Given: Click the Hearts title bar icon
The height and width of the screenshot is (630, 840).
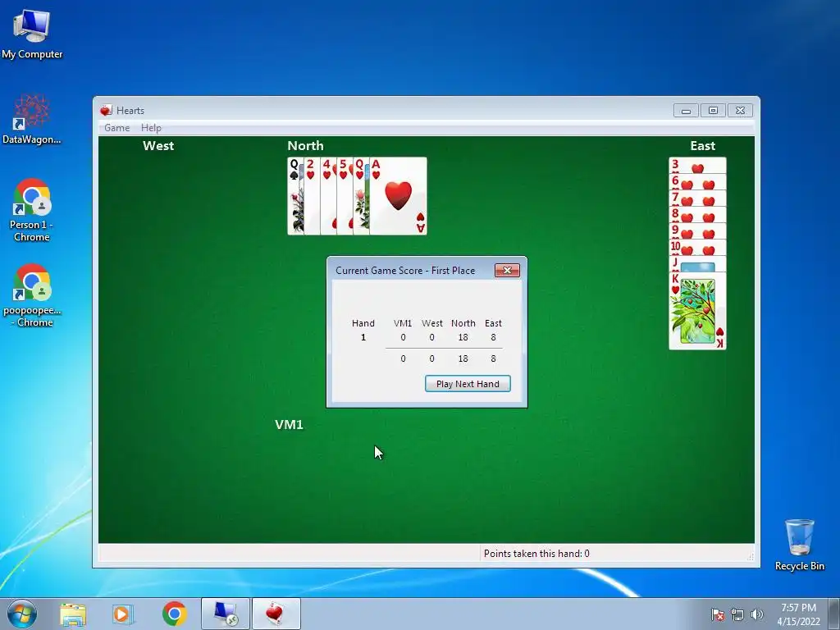Looking at the screenshot, I should click(106, 111).
